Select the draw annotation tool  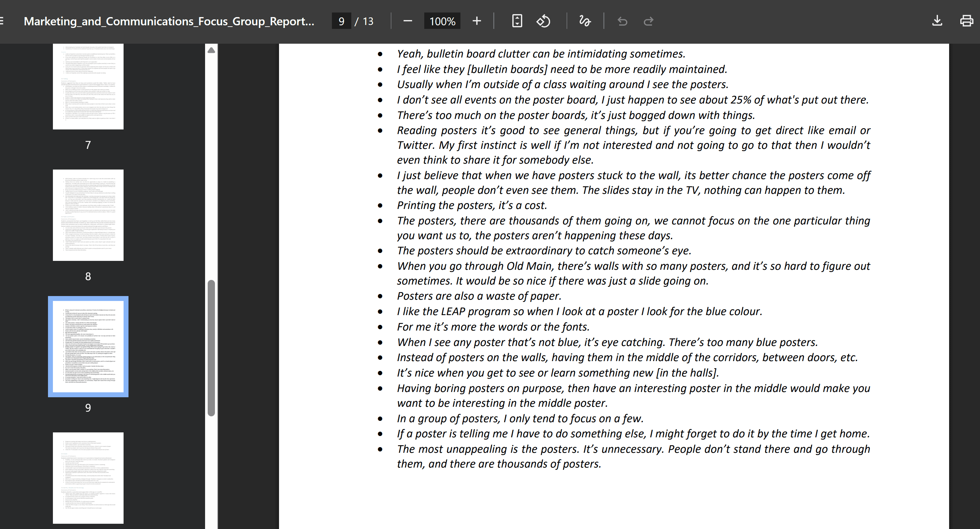(585, 21)
